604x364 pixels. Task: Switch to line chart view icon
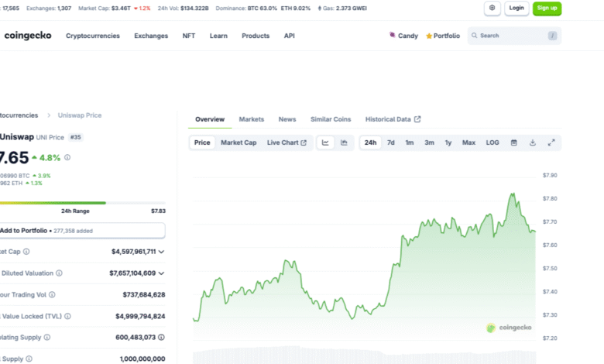point(325,143)
